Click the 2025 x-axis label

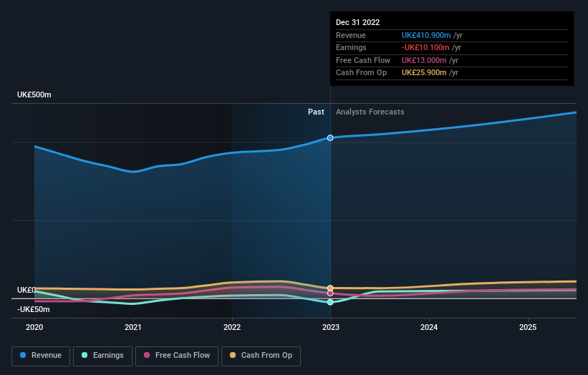(x=528, y=328)
